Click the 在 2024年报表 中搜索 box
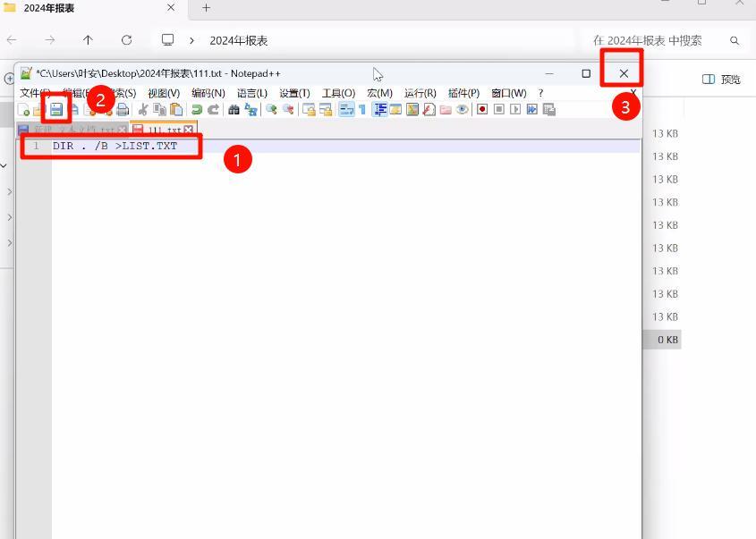The width and height of the screenshot is (756, 539). pyautogui.click(x=648, y=40)
